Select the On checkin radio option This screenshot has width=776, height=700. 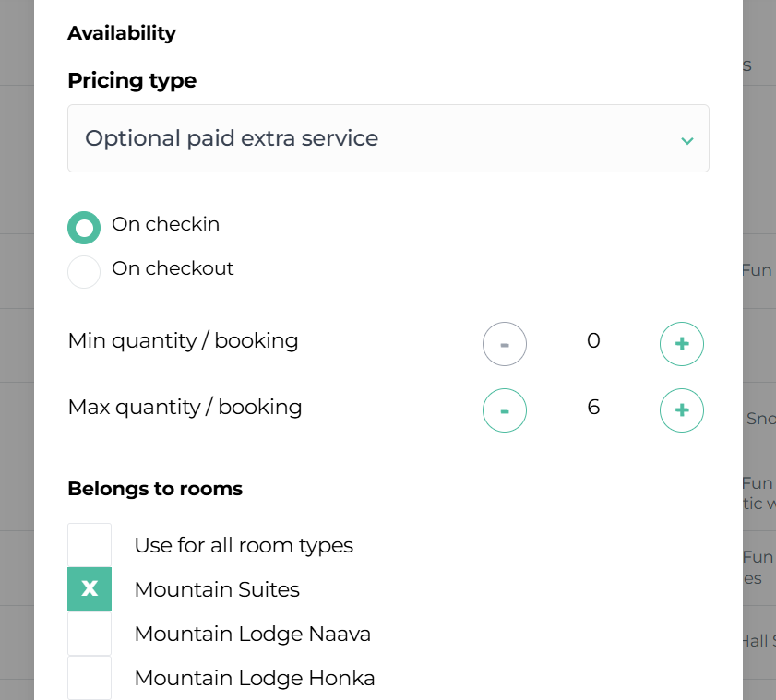(84, 228)
